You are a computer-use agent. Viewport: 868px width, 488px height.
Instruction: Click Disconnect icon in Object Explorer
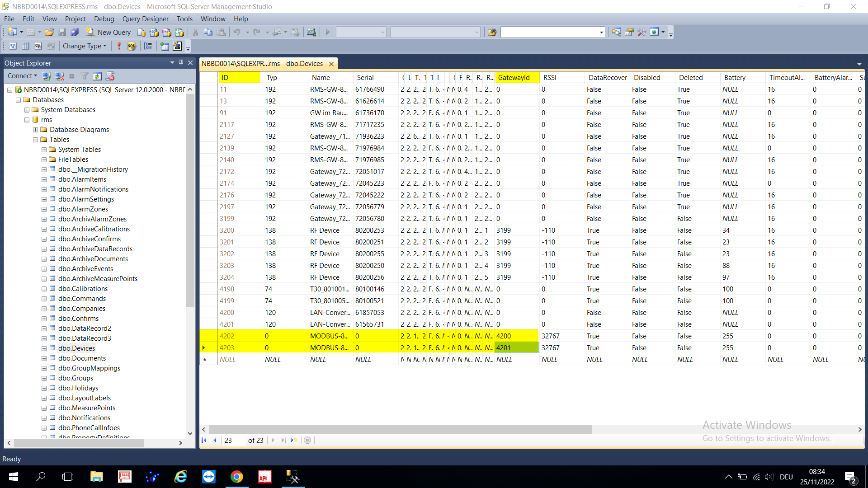[x=59, y=76]
